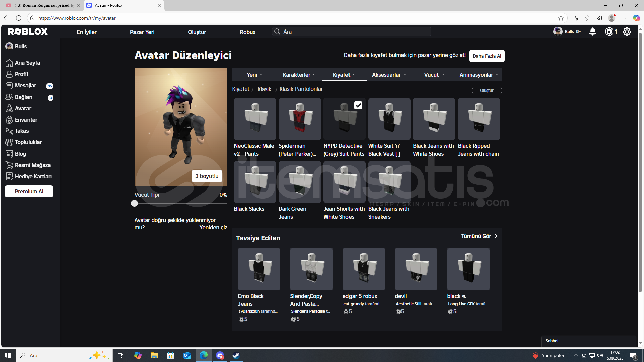The image size is (644, 362).
Task: Click the Daha Fazla Al button
Action: (487, 56)
